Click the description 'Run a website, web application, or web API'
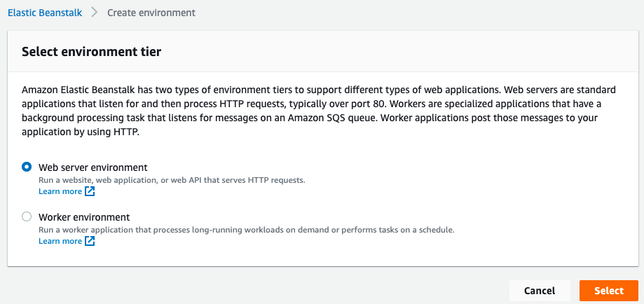 (172, 180)
